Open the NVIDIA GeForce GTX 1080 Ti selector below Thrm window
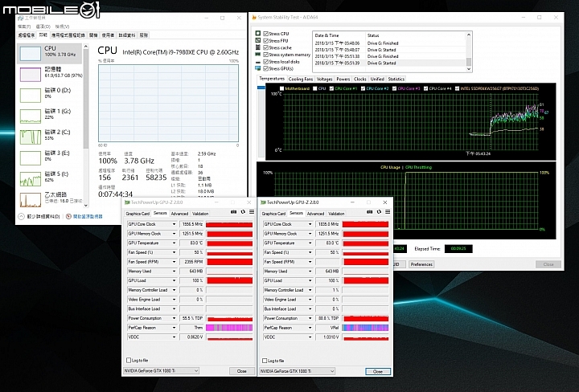This screenshot has width=579, height=392. (x=161, y=370)
